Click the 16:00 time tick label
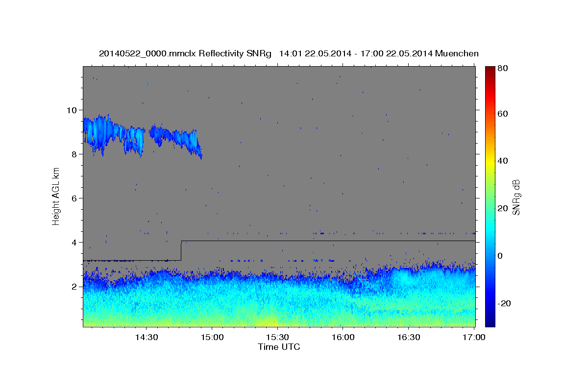588x392 pixels. [x=343, y=338]
